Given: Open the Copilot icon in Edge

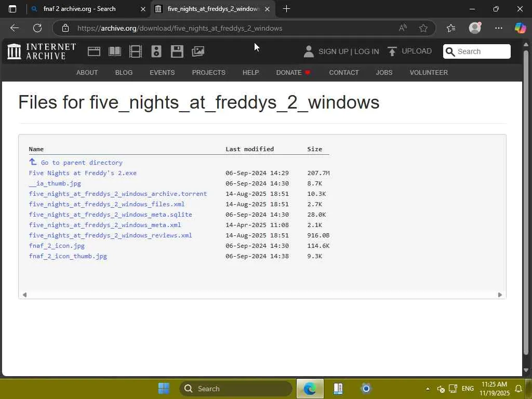Looking at the screenshot, I should pyautogui.click(x=520, y=28).
